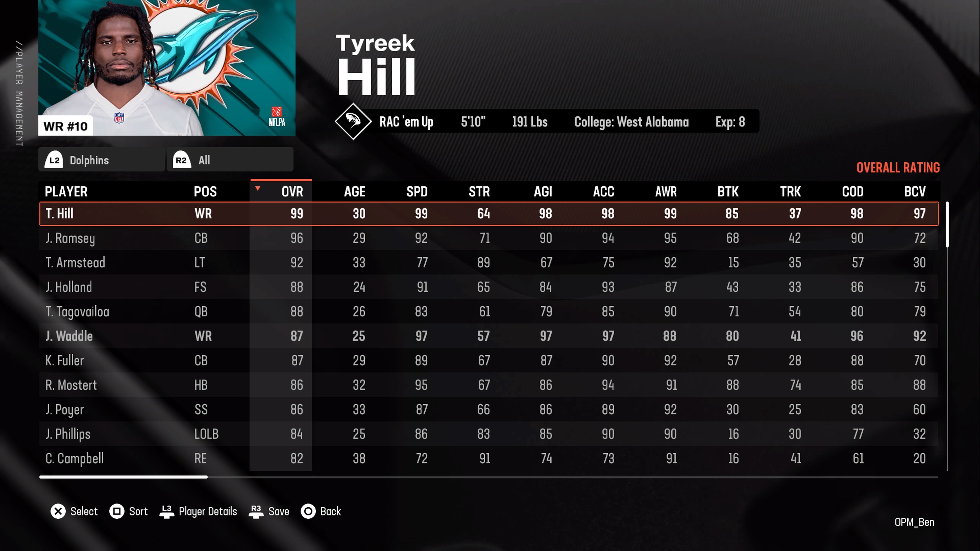The height and width of the screenshot is (551, 980).
Task: Toggle player filter to All positions
Action: [229, 160]
